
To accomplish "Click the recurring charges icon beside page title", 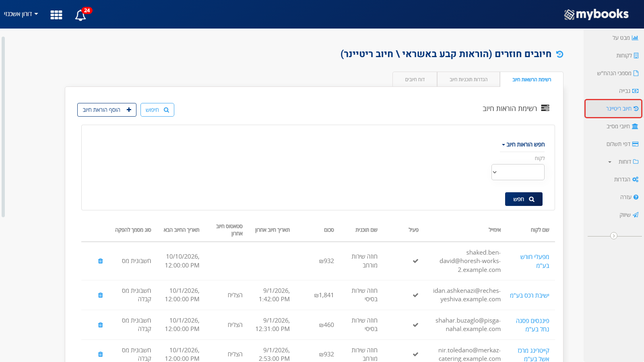I will (x=559, y=54).
